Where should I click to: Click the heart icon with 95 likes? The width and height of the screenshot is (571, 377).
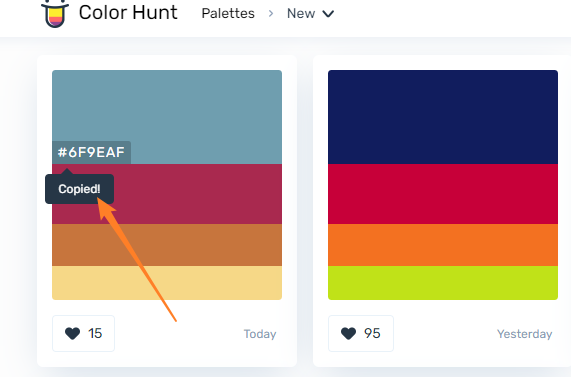[348, 333]
